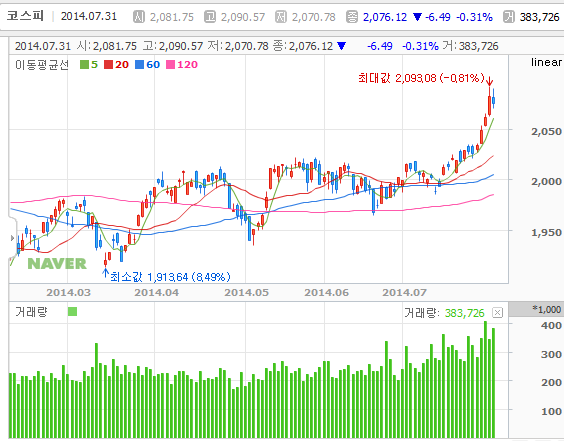Click blue 60-day moving average swatch
The height and width of the screenshot is (441, 564).
[x=139, y=64]
